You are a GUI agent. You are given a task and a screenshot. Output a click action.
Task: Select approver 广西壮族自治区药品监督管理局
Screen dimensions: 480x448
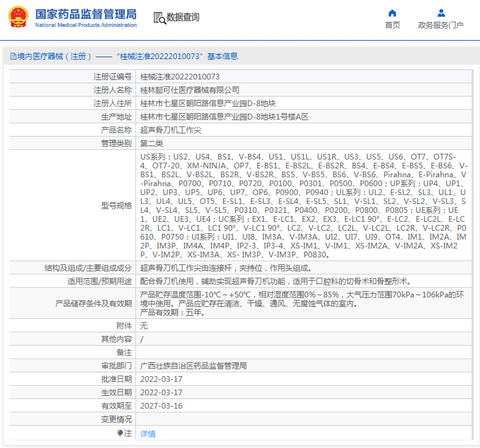pyautogui.click(x=193, y=365)
